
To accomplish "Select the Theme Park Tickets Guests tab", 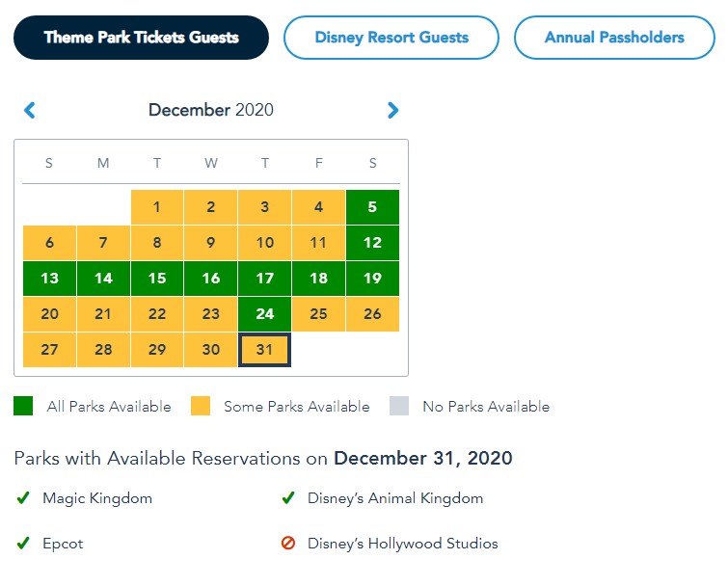I will [141, 38].
